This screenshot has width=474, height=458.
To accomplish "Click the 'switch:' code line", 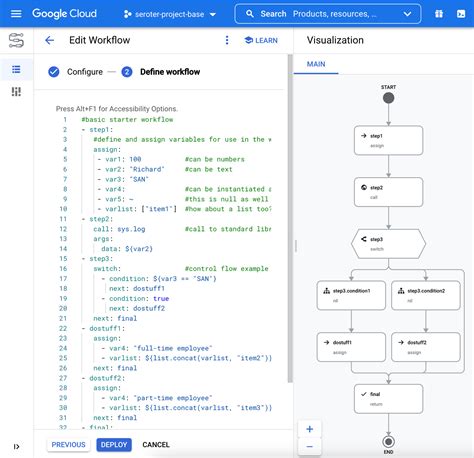I will click(107, 269).
